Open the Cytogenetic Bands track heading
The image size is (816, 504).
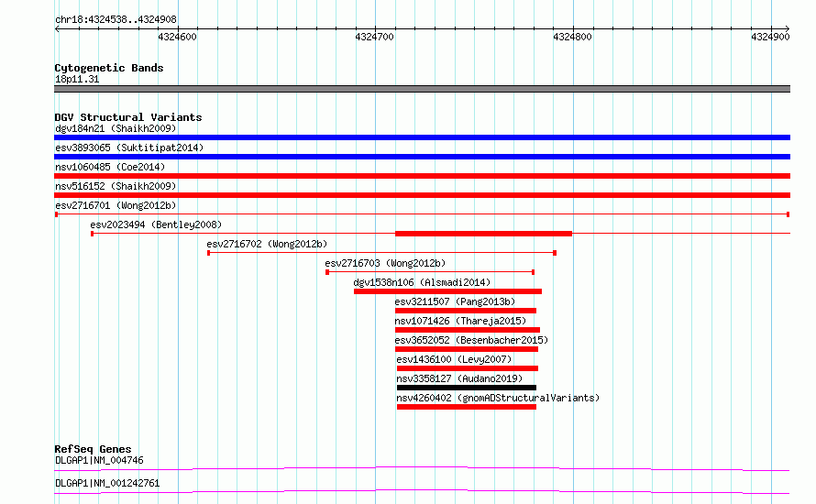109,68
